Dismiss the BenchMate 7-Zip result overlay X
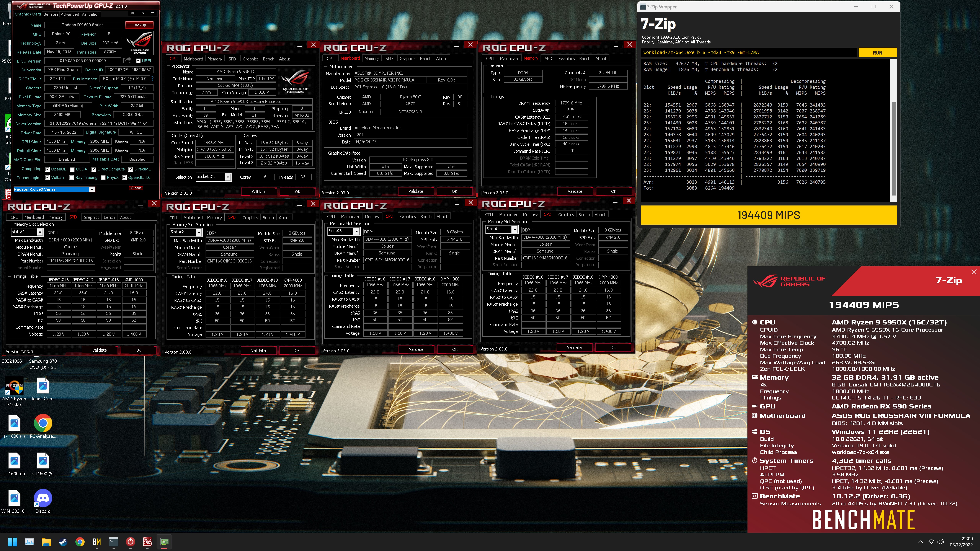This screenshot has width=980, height=551. point(973,272)
